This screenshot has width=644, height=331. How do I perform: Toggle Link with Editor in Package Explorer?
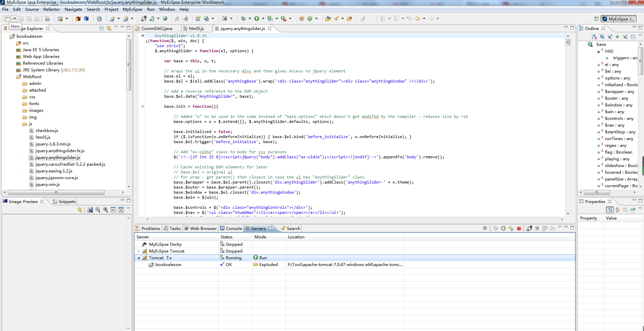tap(109, 28)
